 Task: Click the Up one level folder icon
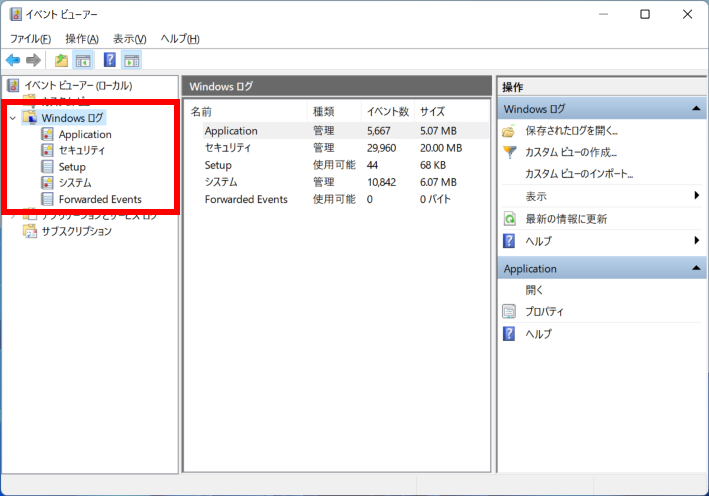pyautogui.click(x=61, y=60)
